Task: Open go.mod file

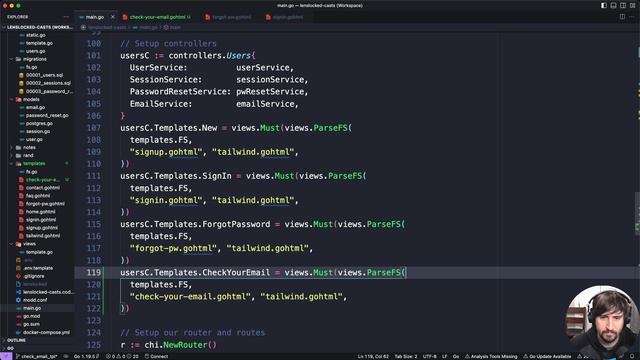Action: tap(31, 316)
